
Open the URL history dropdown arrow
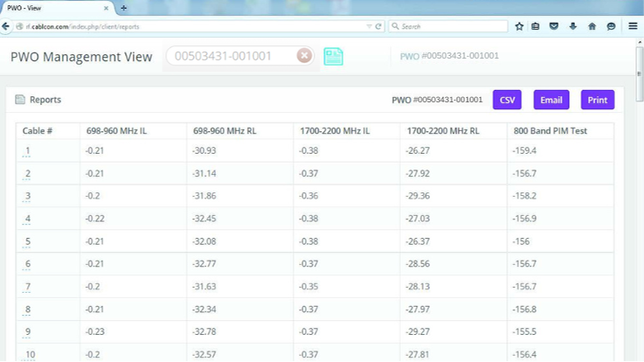[x=369, y=26]
